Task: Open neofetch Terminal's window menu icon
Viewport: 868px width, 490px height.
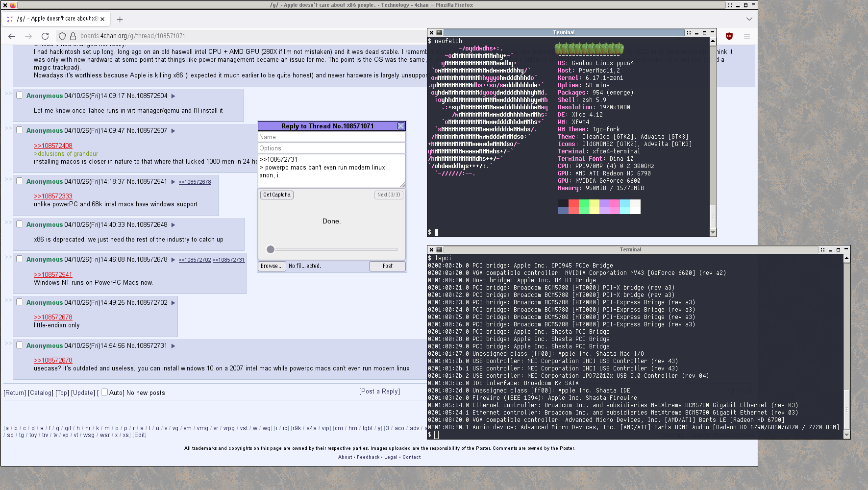Action: [439, 33]
